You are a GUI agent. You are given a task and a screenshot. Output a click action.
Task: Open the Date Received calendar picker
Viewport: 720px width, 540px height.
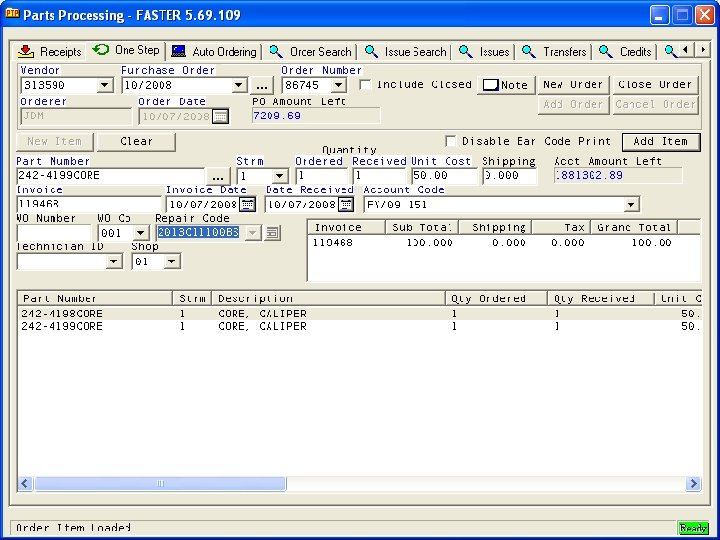click(346, 204)
